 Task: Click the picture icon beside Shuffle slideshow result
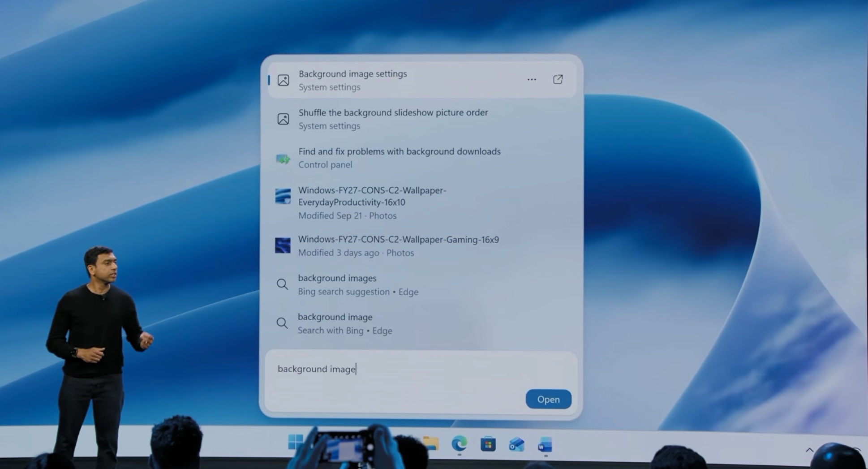(x=283, y=119)
